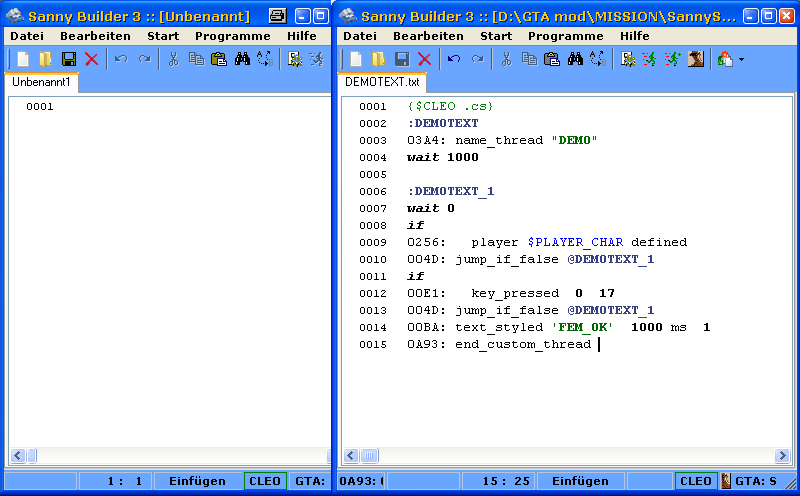Open Datei menu in DEMOTEXT window
The width and height of the screenshot is (800, 496).
360,36
